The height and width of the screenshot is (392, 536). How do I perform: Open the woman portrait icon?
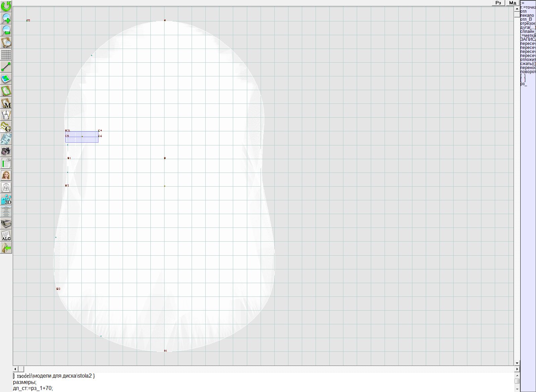6,175
